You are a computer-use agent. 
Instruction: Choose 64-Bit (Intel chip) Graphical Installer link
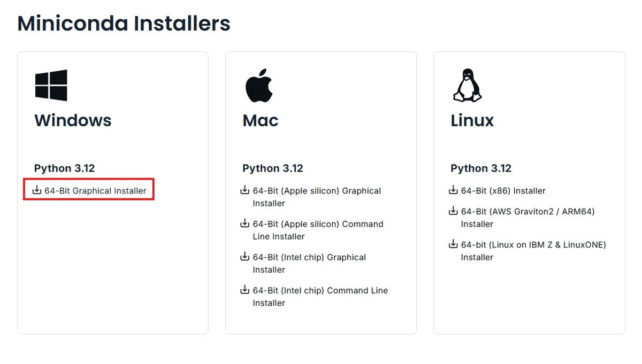[309, 264]
